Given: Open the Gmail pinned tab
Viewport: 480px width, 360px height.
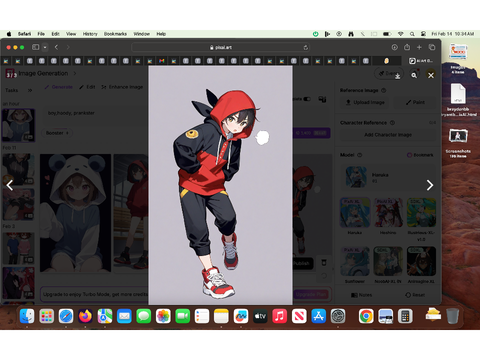Looking at the screenshot, I should coord(162,61).
